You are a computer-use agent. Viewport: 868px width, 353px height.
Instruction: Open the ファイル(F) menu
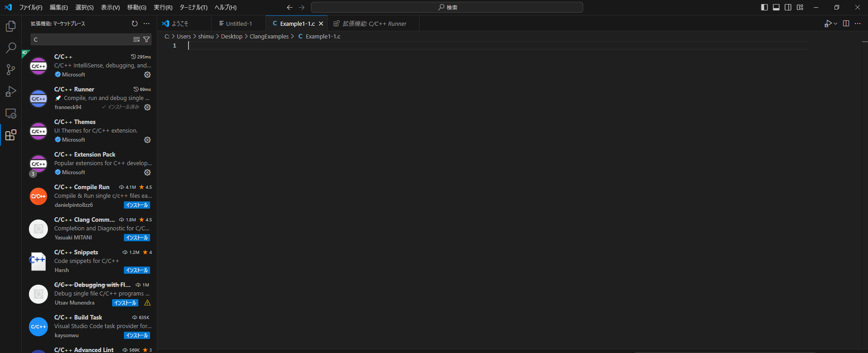pos(31,7)
